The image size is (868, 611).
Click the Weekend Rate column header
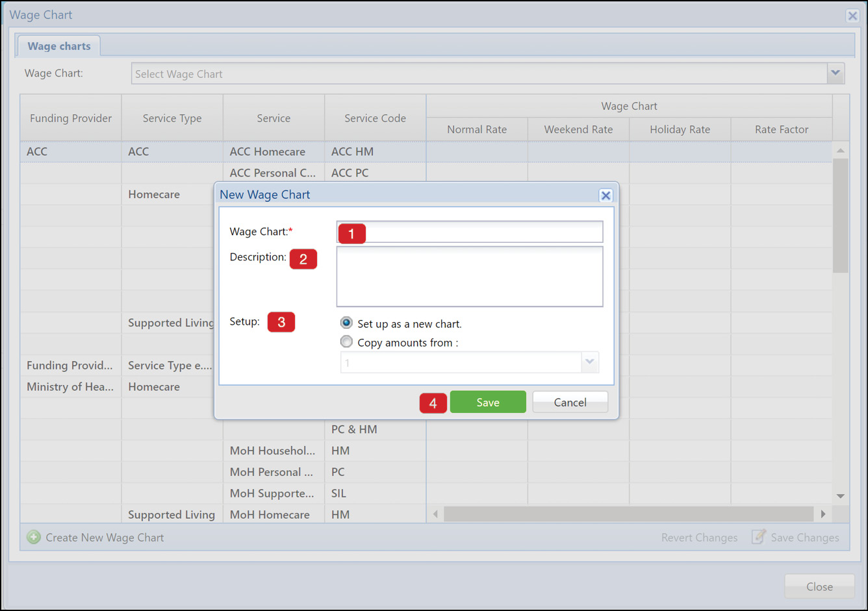pos(578,129)
